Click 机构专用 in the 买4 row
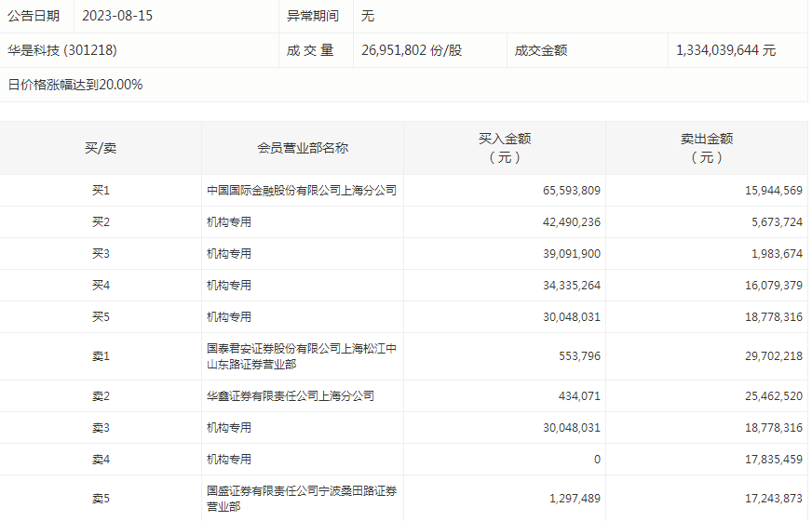 (x=229, y=285)
